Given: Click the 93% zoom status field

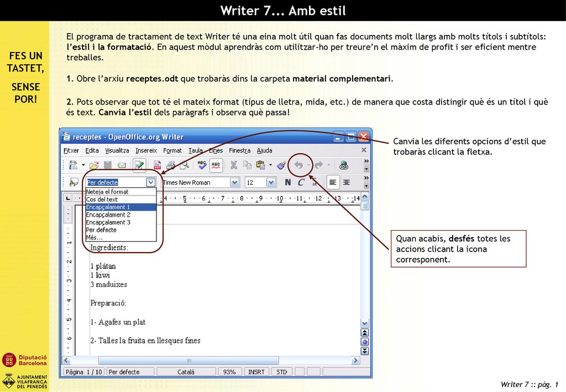Looking at the screenshot, I should point(229,372).
